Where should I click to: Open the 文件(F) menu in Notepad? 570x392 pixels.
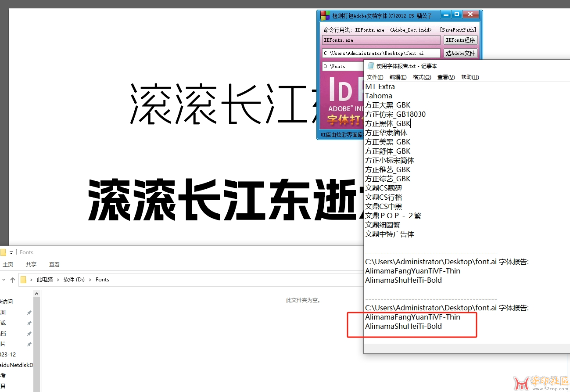[x=375, y=77]
